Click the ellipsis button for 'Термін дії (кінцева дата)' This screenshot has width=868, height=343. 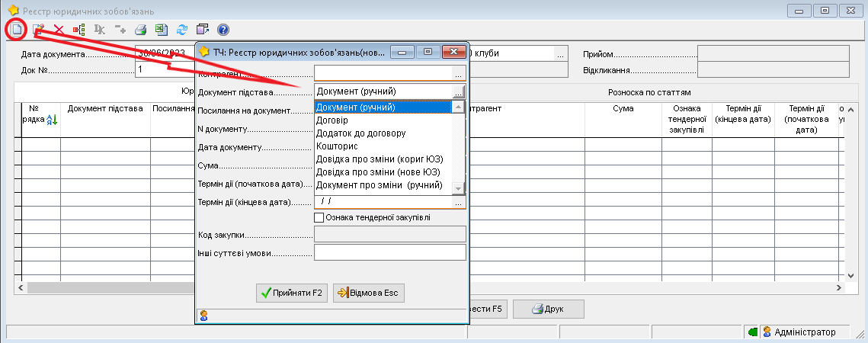[458, 202]
